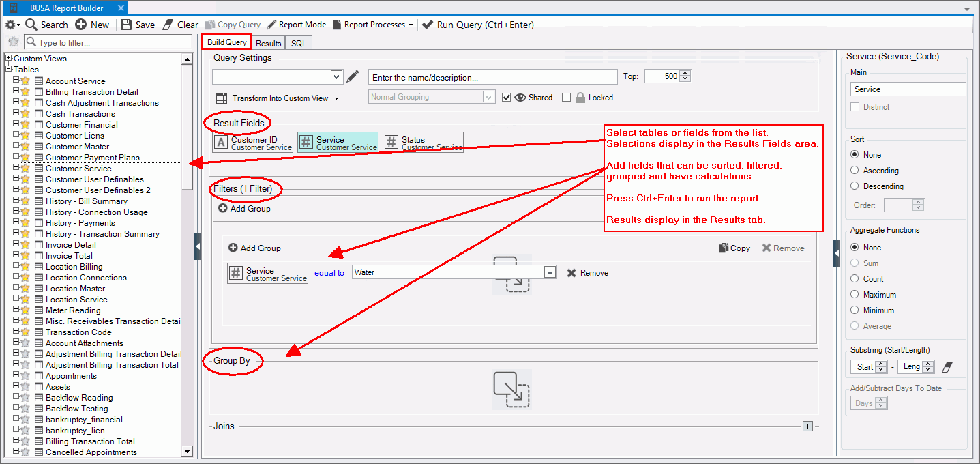Viewport: 980px width, 464px height.
Task: Open the SQL tab
Action: 299,43
